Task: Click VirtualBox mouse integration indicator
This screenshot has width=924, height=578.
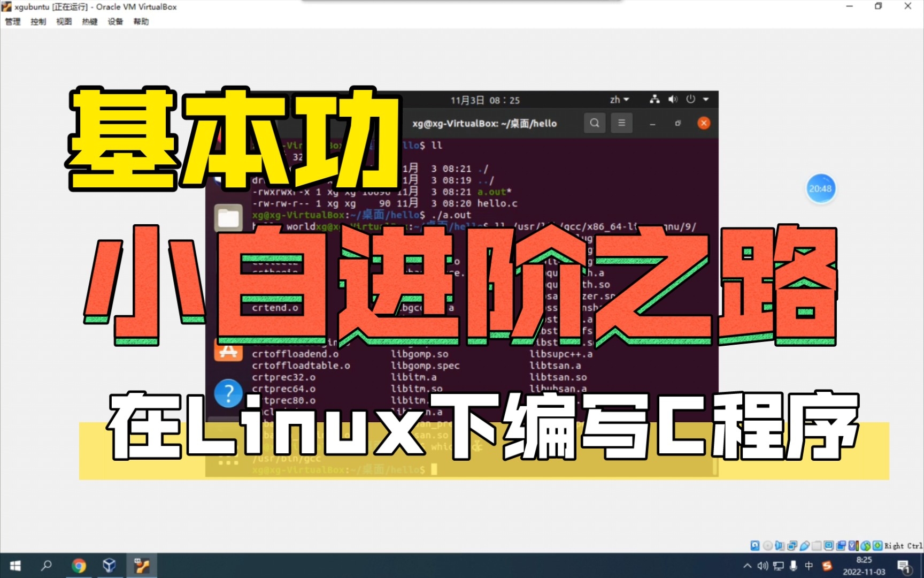Action: point(866,546)
